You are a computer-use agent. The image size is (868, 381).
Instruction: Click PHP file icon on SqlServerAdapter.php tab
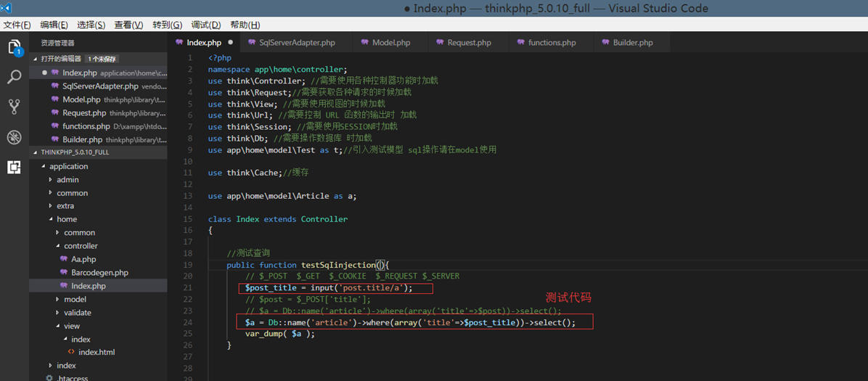[x=251, y=42]
